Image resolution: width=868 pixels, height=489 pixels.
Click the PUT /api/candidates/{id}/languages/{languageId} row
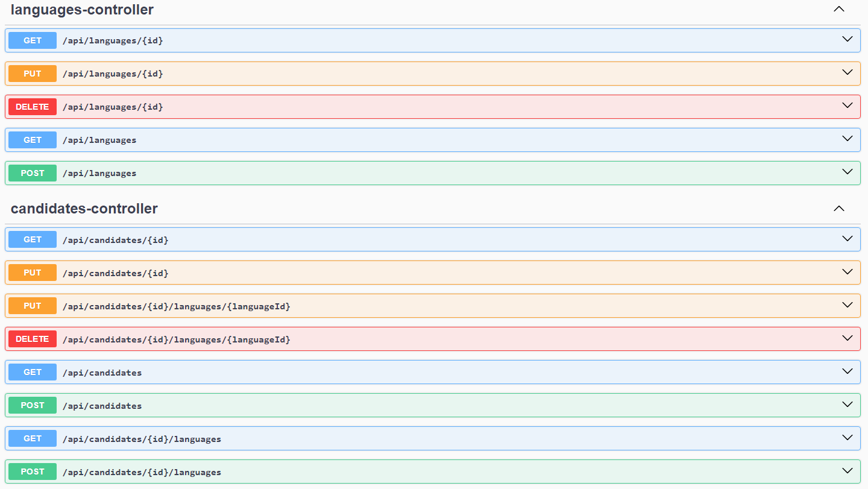coord(422,306)
